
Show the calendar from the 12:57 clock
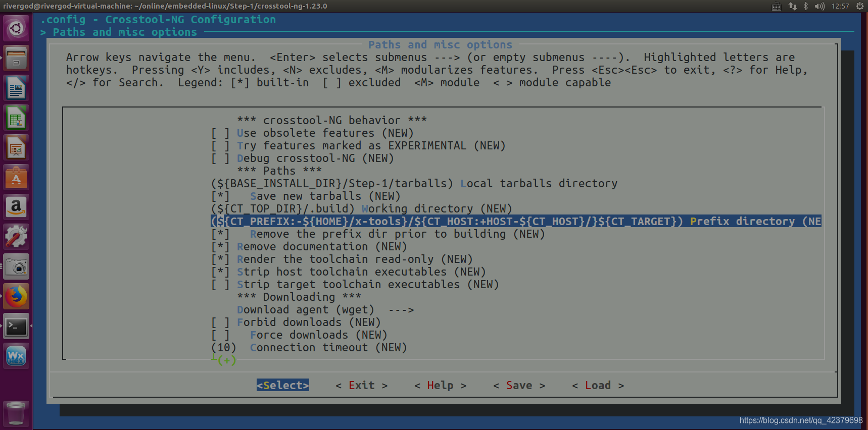coord(840,6)
